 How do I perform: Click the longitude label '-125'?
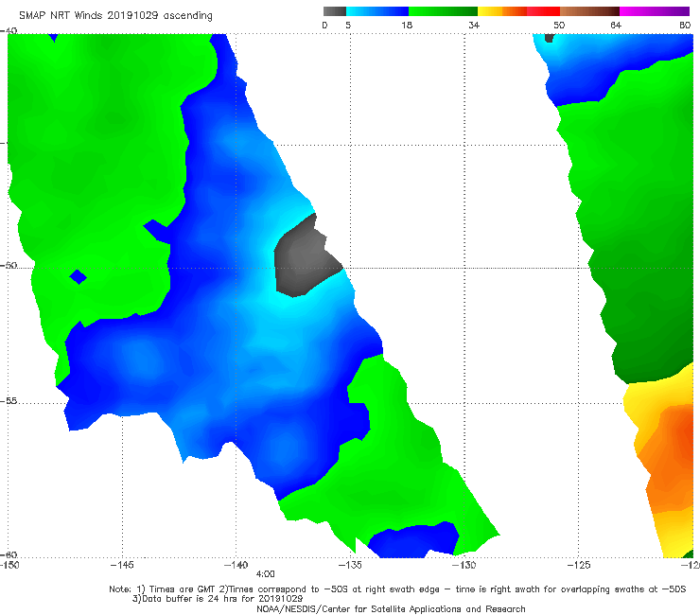pyautogui.click(x=579, y=565)
